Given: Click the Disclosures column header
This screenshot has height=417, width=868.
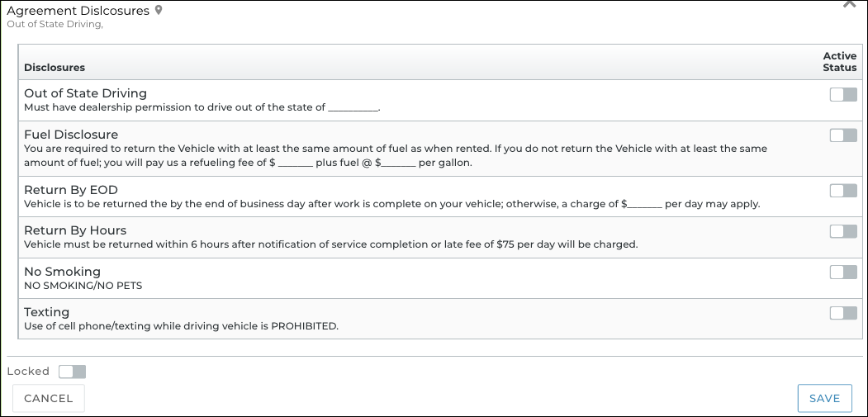Looking at the screenshot, I should coord(55,67).
